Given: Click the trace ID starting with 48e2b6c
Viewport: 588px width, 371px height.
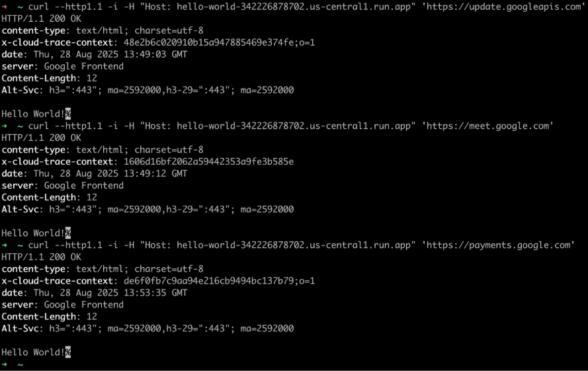Looking at the screenshot, I should tap(219, 42).
